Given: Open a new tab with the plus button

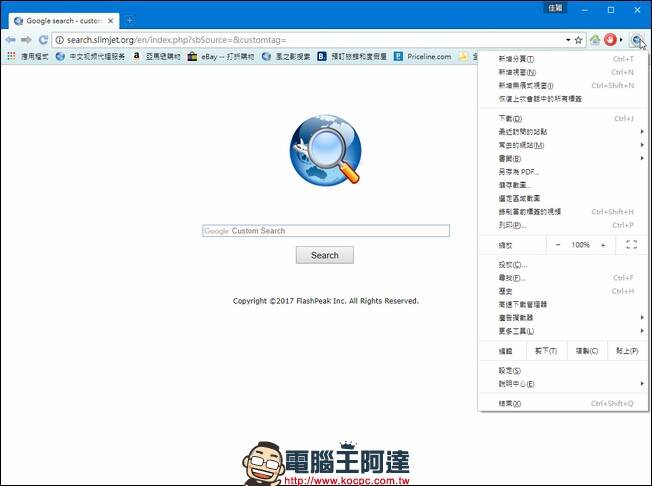Looking at the screenshot, I should [x=130, y=20].
